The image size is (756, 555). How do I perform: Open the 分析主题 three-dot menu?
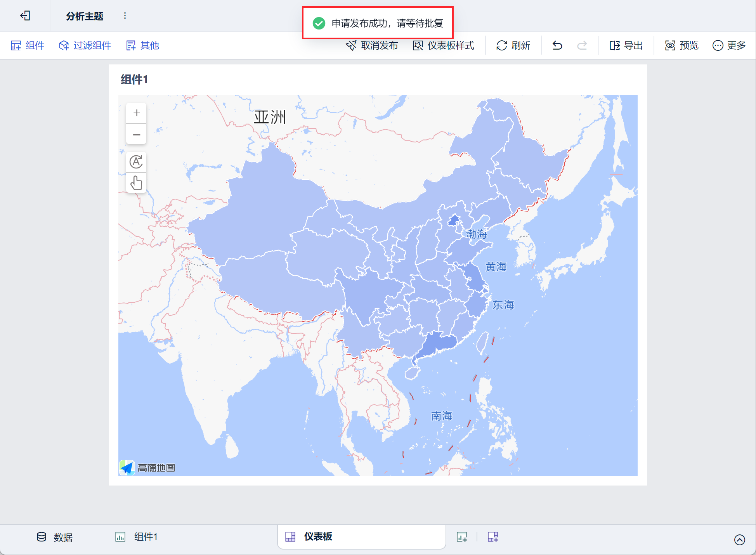[125, 16]
